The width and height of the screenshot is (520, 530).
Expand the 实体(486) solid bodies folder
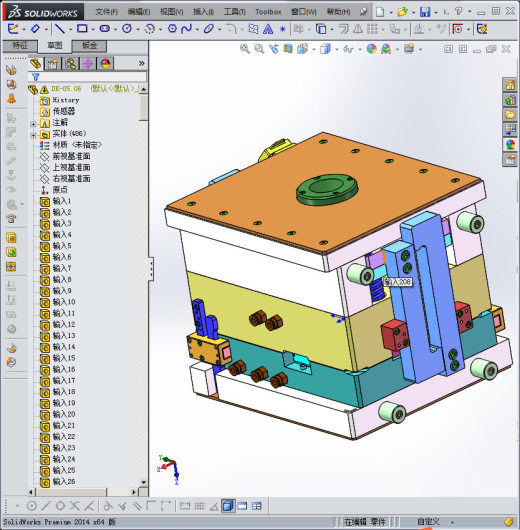(x=33, y=135)
